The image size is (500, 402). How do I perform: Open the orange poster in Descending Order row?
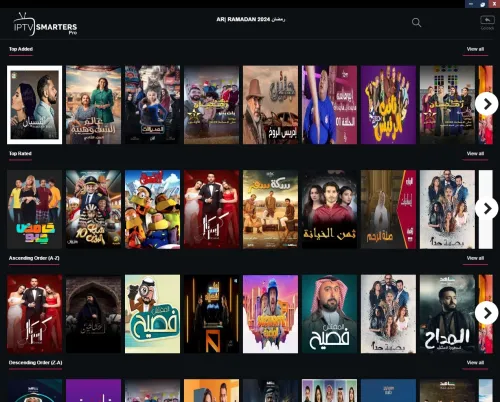tap(212, 390)
